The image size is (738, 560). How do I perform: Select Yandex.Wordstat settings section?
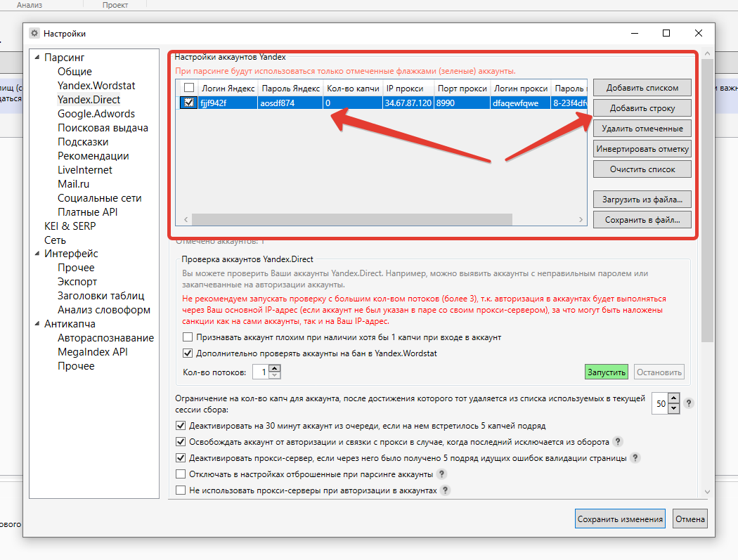click(x=96, y=86)
